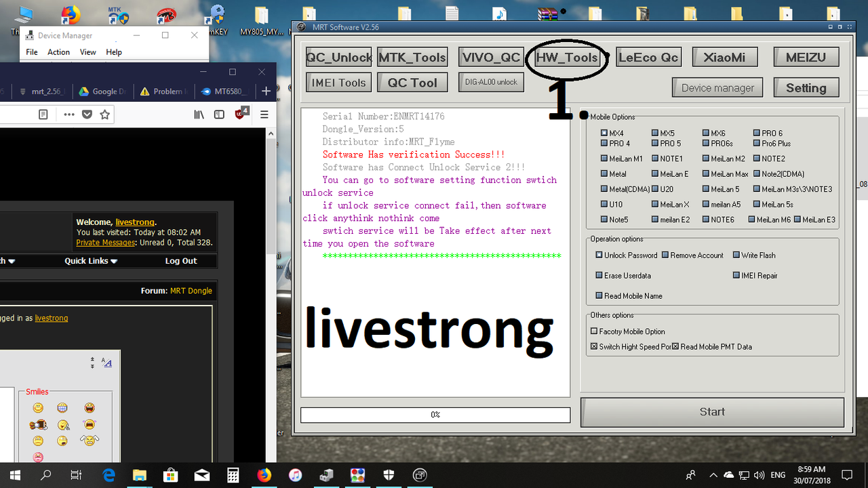This screenshot has height=488, width=868.
Task: Open Device Manager File menu
Action: click(x=32, y=52)
